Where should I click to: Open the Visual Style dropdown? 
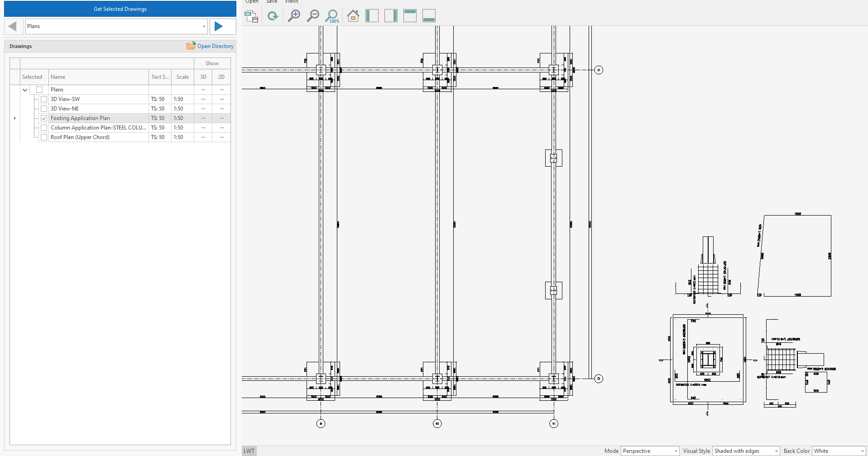point(746,451)
